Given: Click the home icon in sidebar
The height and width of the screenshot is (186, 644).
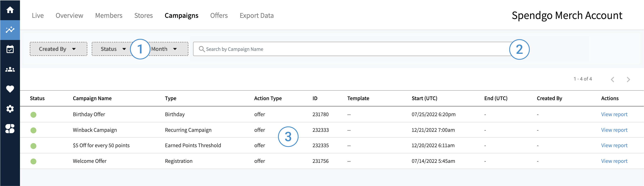Looking at the screenshot, I should click(10, 10).
